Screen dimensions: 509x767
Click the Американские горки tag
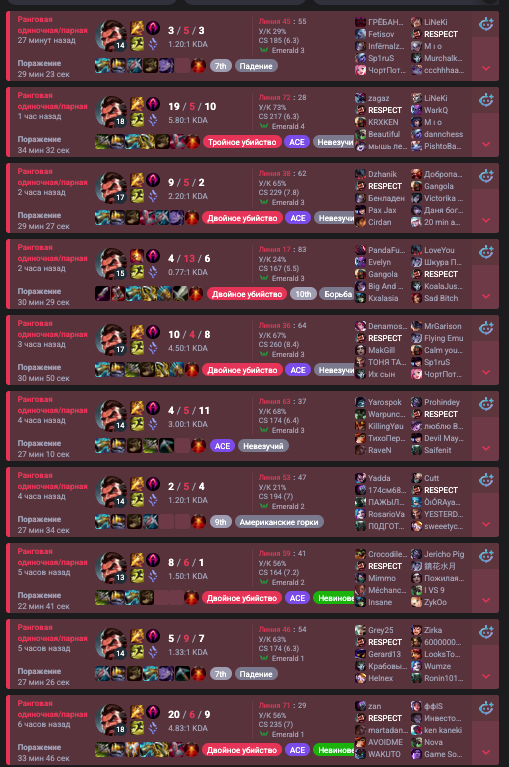(279, 522)
